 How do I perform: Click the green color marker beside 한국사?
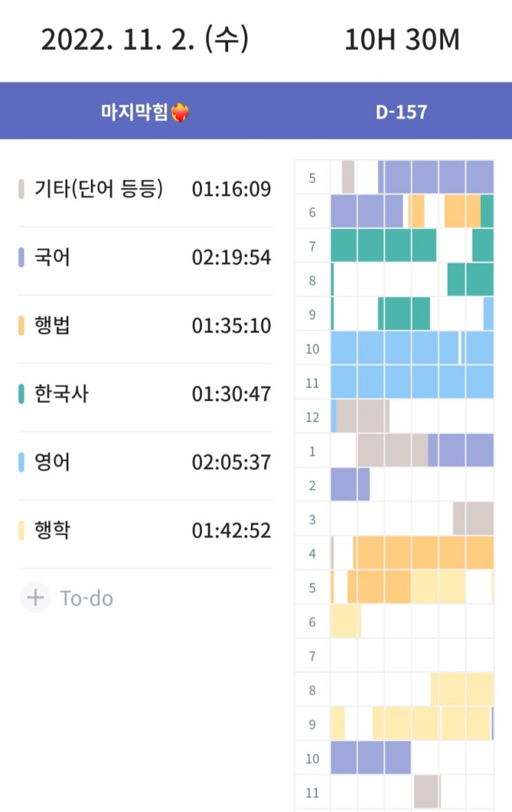tap(21, 394)
